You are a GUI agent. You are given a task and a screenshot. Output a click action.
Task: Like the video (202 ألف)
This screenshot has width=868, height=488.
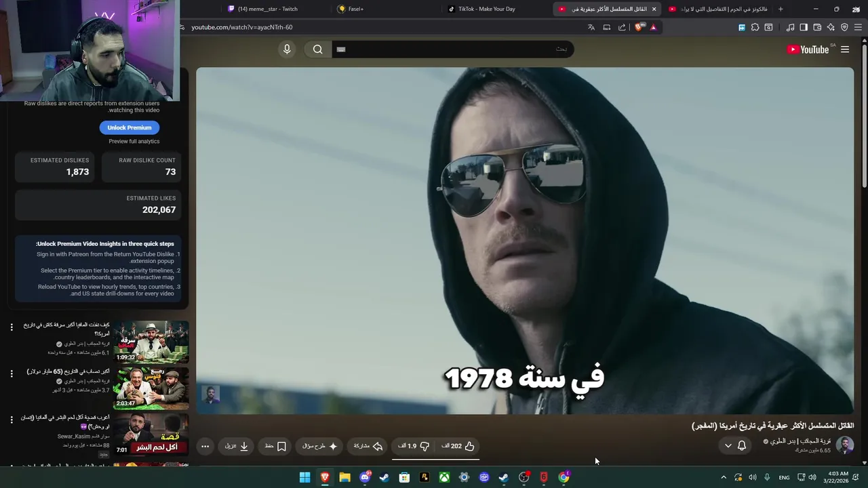(458, 446)
